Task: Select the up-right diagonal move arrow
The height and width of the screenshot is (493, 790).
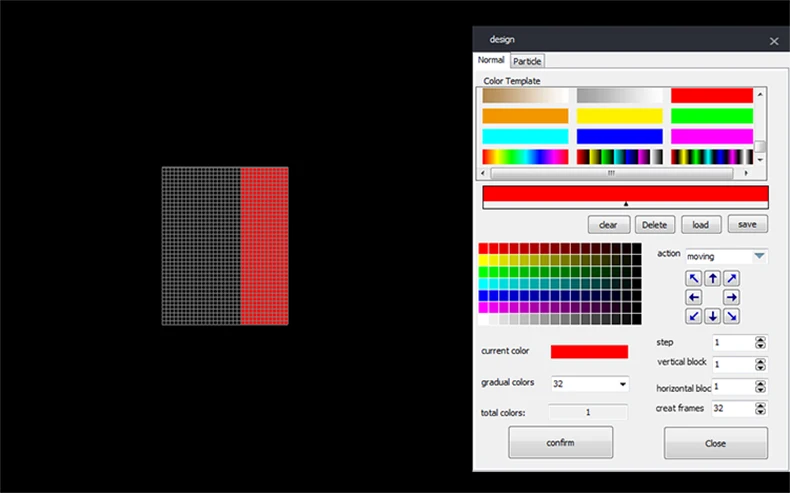Action: pos(732,278)
